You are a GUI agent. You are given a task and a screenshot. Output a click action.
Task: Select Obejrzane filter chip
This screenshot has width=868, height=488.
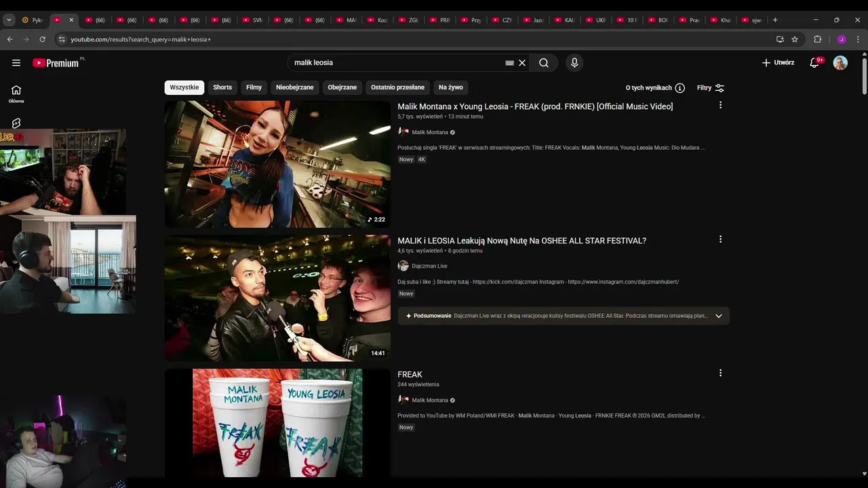pyautogui.click(x=342, y=87)
